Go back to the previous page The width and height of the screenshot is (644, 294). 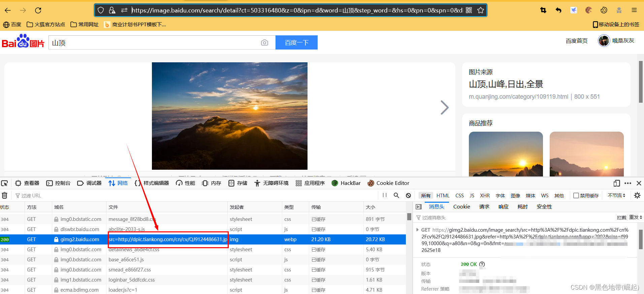8,10
